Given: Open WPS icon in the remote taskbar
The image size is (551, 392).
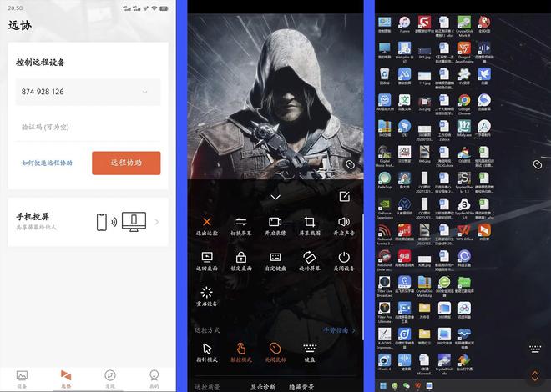Looking at the screenshot, I should click(x=417, y=386).
